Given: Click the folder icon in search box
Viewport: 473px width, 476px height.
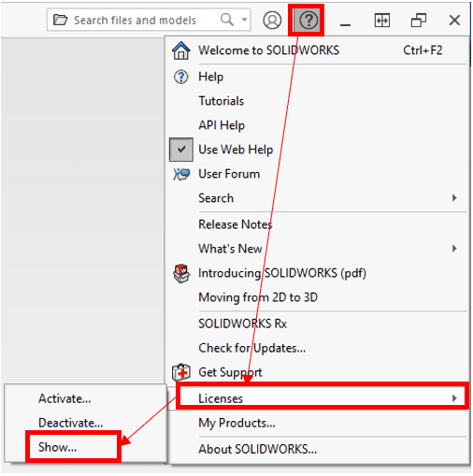Looking at the screenshot, I should tap(60, 20).
